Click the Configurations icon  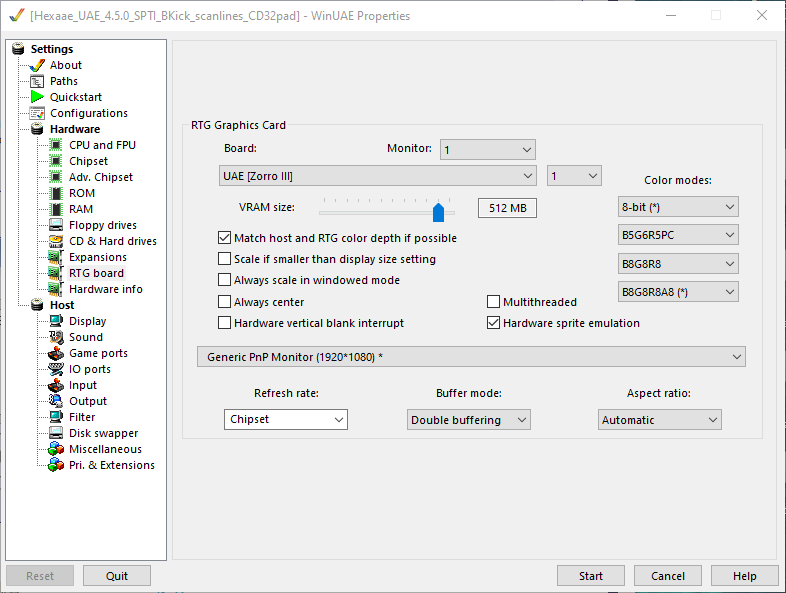point(37,113)
